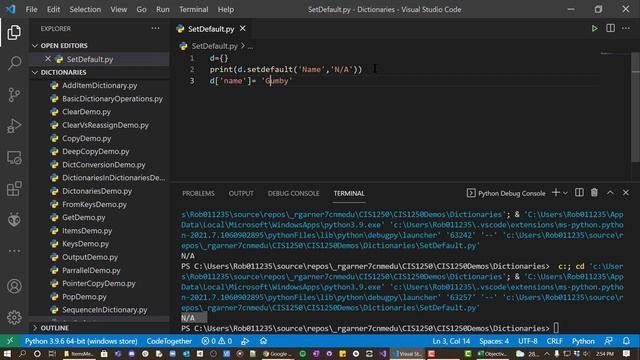640x360 pixels.
Task: Close SetDefault.py in Open Editors list
Action: click(x=48, y=59)
